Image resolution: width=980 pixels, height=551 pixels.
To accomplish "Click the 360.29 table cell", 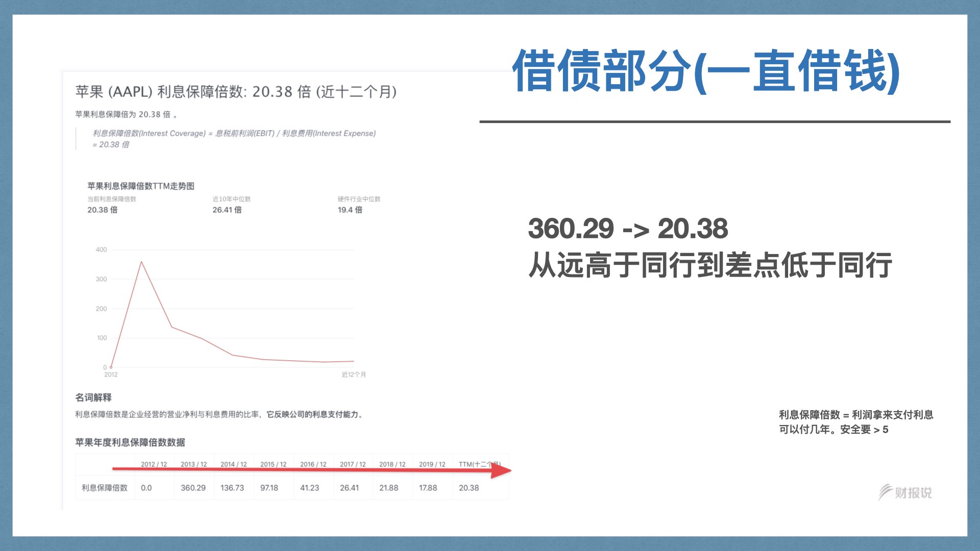I will point(193,488).
